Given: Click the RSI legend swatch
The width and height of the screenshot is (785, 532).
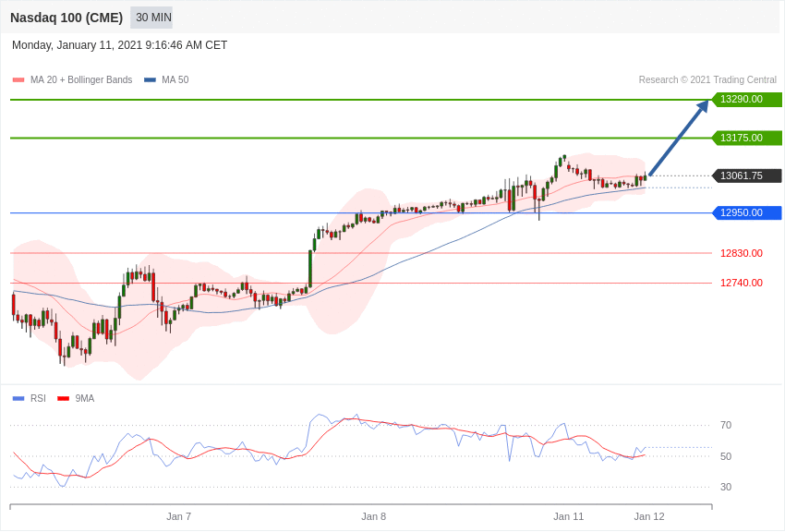Looking at the screenshot, I should coord(18,398).
